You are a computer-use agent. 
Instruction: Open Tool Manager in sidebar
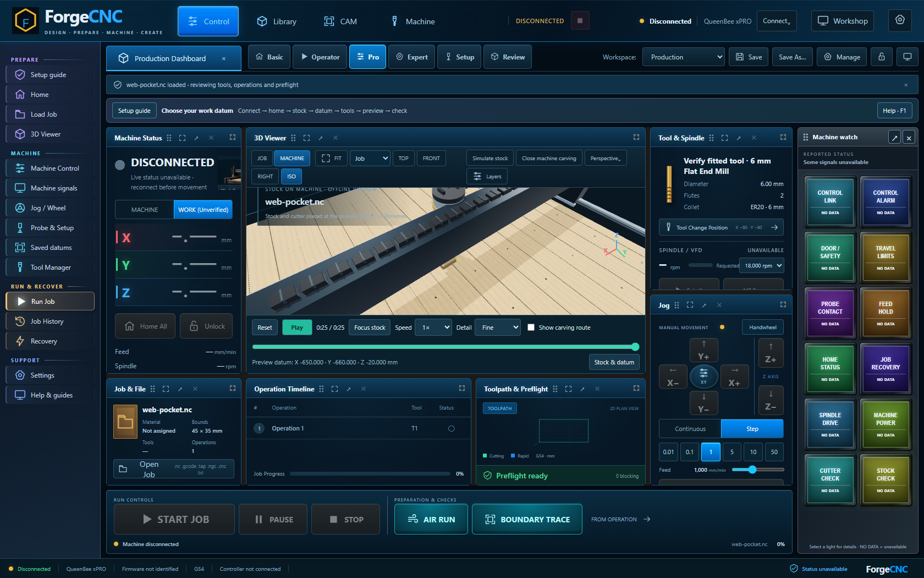pos(50,268)
